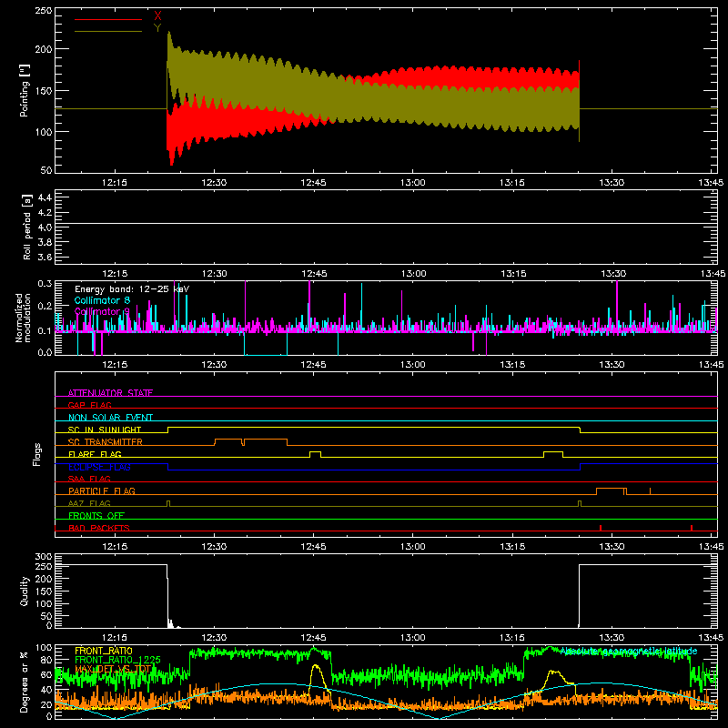Click the white Roll period trace line
This screenshot has height=728, width=728.
pyautogui.click(x=386, y=223)
